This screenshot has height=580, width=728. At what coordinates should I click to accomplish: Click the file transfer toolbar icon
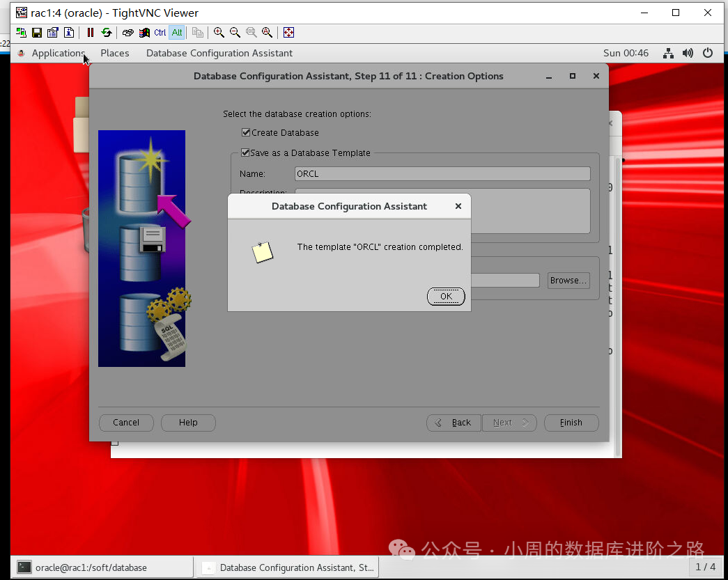coord(198,33)
